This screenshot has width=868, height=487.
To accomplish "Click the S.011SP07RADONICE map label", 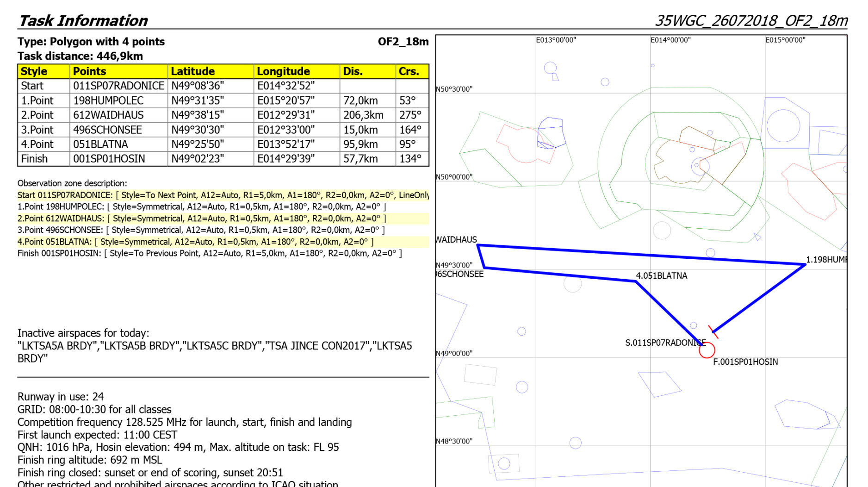I will tap(664, 343).
